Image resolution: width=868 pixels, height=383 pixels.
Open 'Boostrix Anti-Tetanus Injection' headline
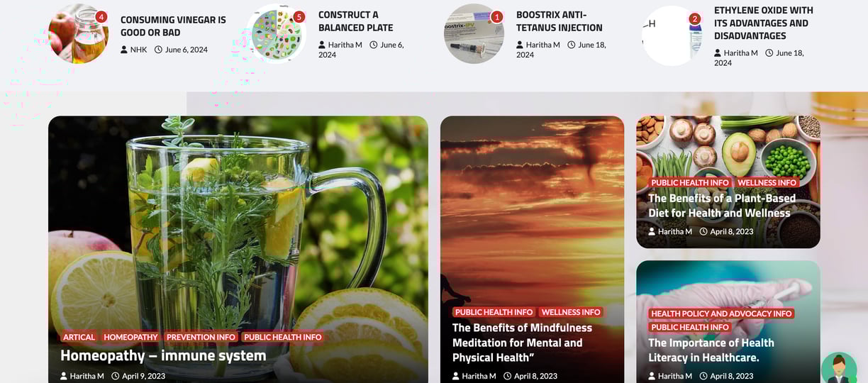(x=559, y=21)
